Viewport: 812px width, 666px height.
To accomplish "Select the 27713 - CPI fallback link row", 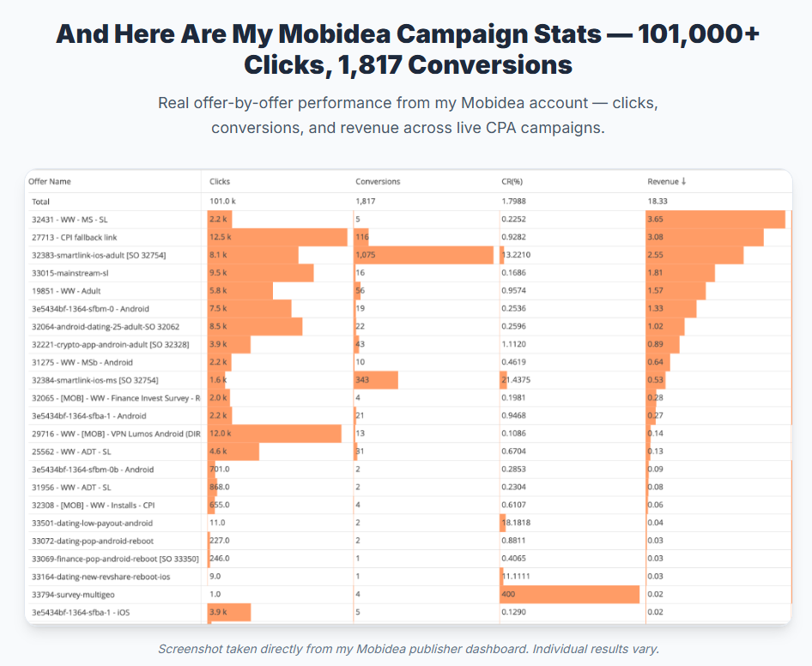I will 409,237.
